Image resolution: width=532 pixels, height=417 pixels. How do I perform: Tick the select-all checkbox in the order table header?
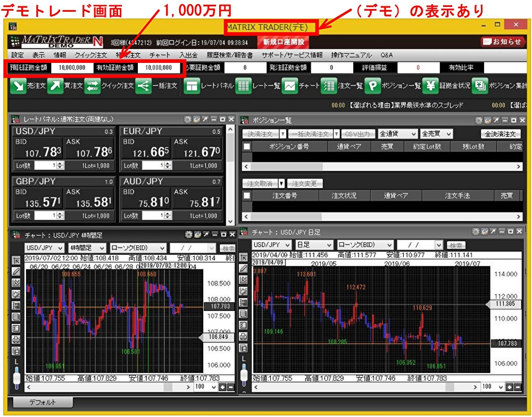(247, 195)
